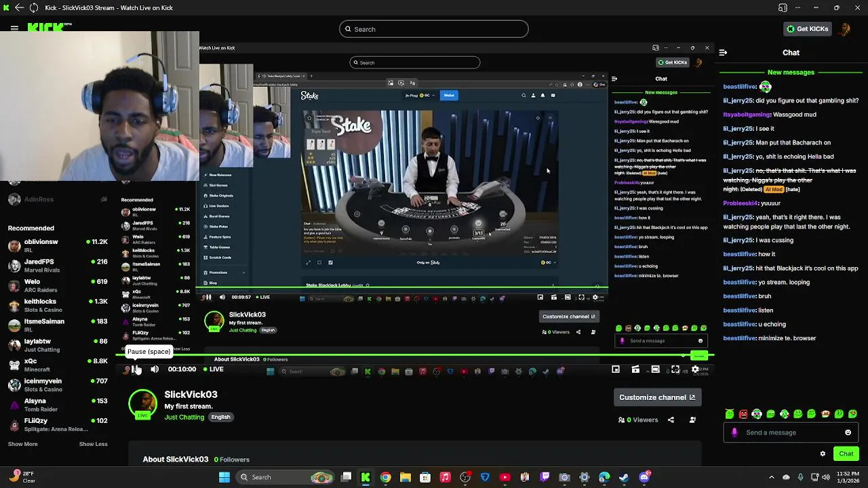
Task: Open the three-dot browser menu
Action: pyautogui.click(x=798, y=8)
